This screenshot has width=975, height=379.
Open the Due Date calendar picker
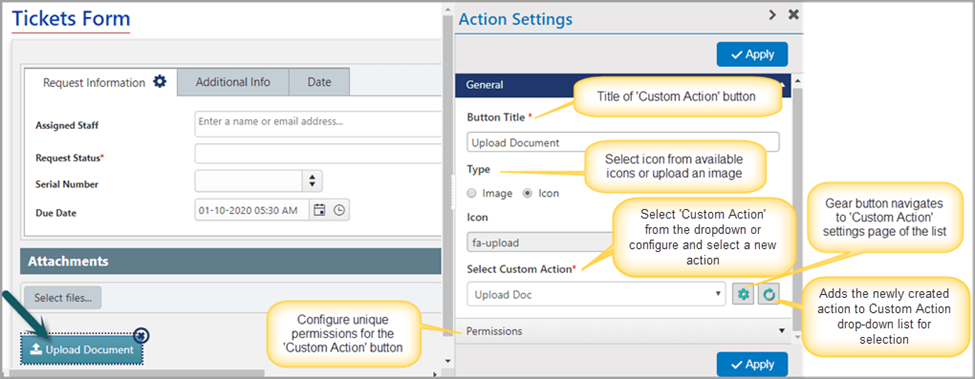point(320,210)
